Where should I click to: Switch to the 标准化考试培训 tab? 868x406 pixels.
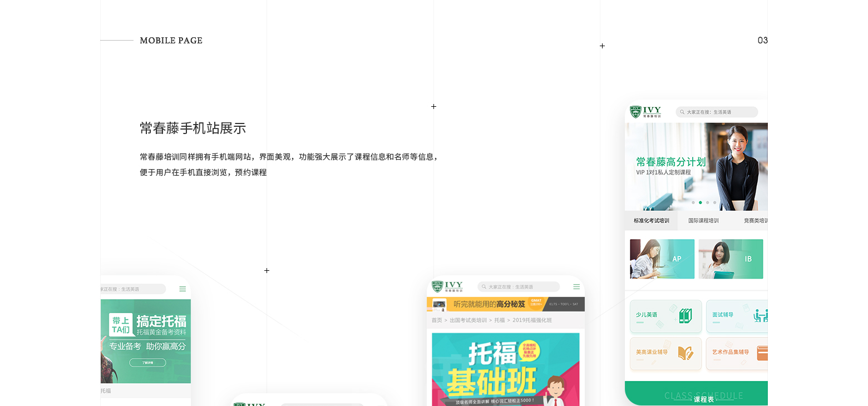[x=651, y=220]
